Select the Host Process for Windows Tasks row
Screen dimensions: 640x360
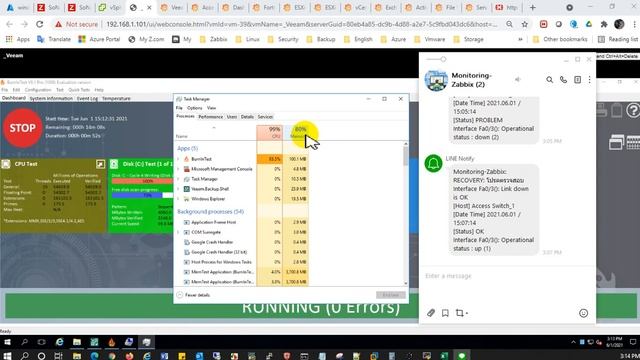pos(221,262)
